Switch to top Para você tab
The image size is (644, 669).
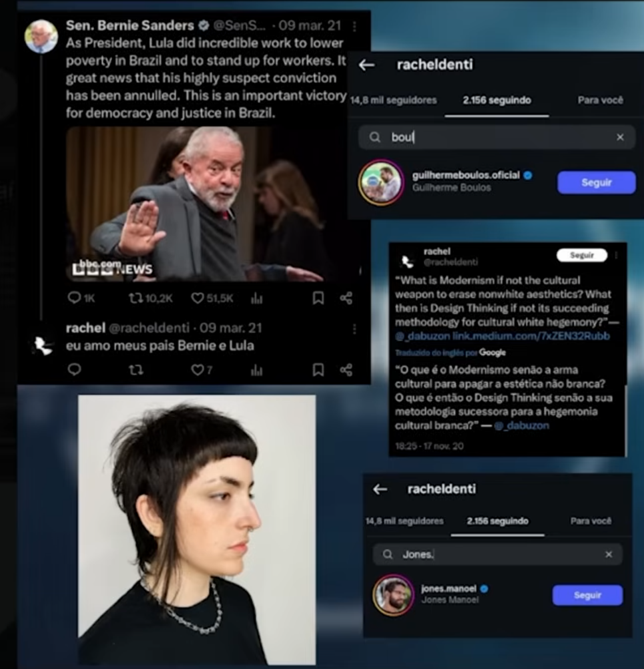(x=600, y=100)
